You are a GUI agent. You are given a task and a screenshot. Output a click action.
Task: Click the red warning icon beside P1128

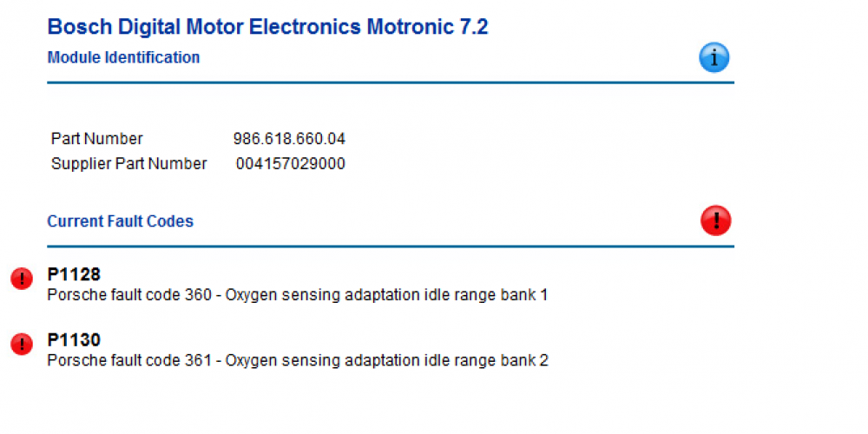(22, 279)
